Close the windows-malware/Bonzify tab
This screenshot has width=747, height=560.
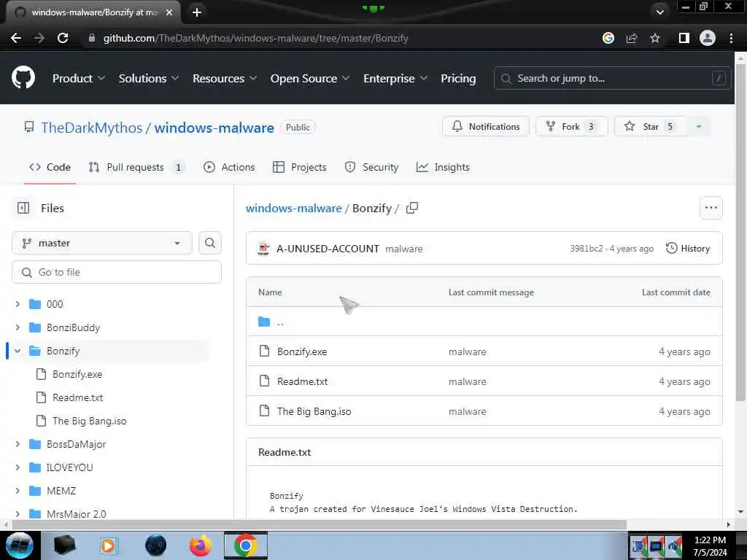click(169, 12)
